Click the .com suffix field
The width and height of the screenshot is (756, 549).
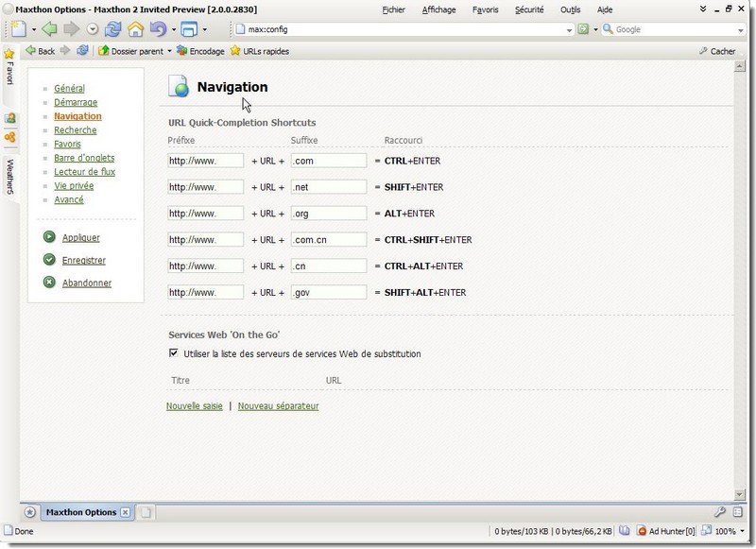pos(329,161)
